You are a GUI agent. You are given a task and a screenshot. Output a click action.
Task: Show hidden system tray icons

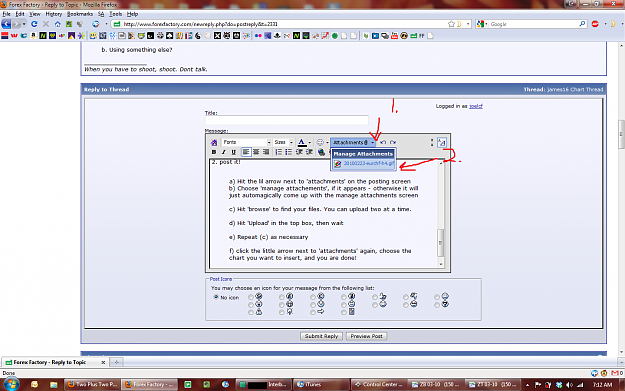[527, 385]
